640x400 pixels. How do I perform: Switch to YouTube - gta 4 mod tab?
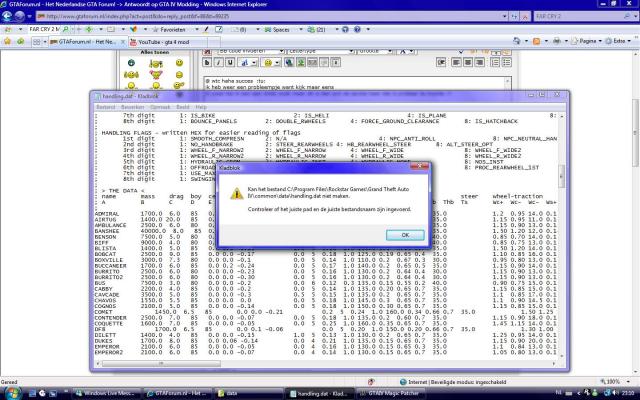[x=168, y=42]
